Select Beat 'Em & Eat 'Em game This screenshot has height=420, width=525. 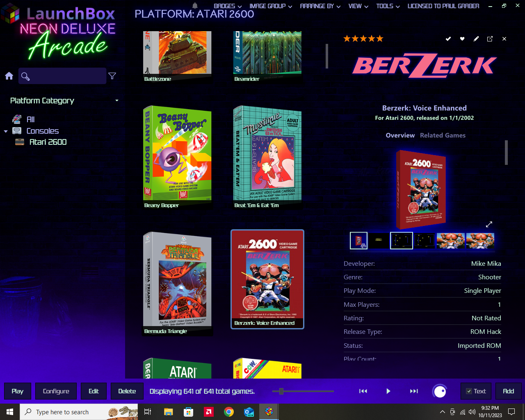(x=267, y=157)
